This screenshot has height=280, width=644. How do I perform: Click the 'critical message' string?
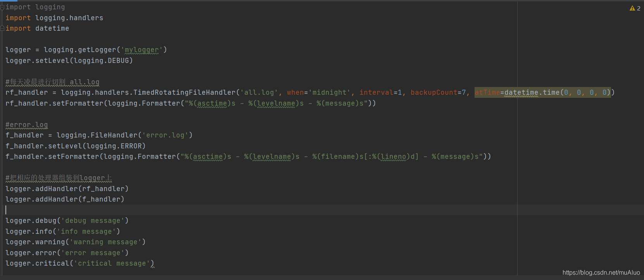point(112,263)
